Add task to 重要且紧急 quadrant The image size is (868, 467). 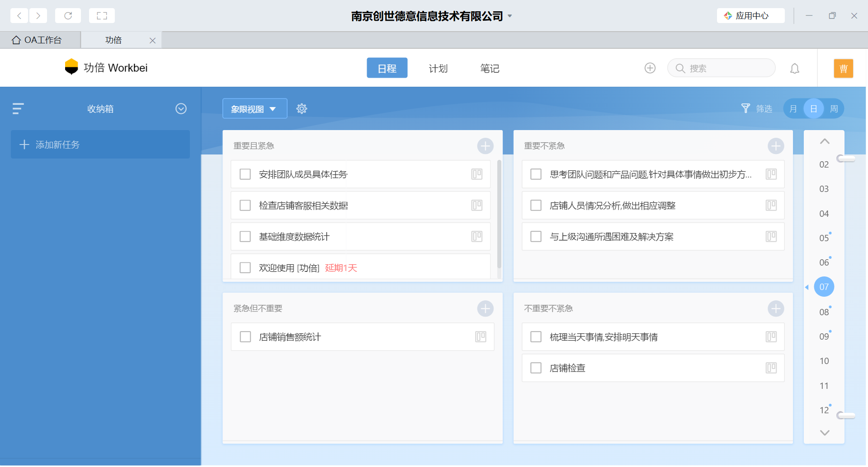coord(485,146)
